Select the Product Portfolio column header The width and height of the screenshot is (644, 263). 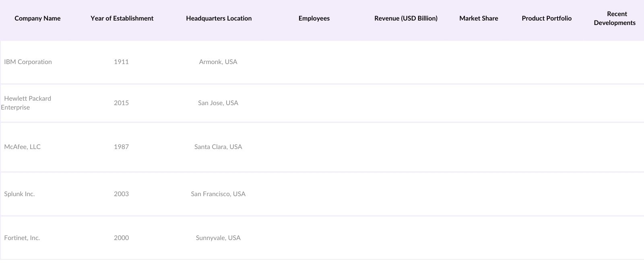click(547, 19)
